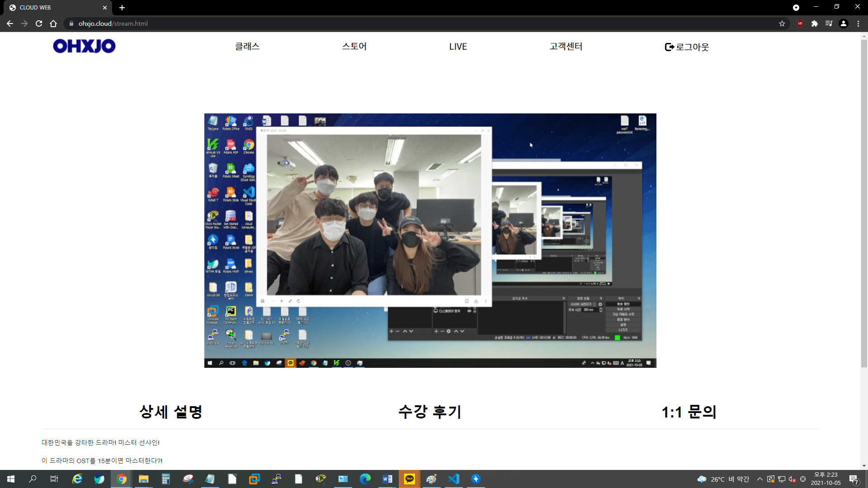
Task: Launch Visual Studio Code from taskbar
Action: tap(454, 479)
